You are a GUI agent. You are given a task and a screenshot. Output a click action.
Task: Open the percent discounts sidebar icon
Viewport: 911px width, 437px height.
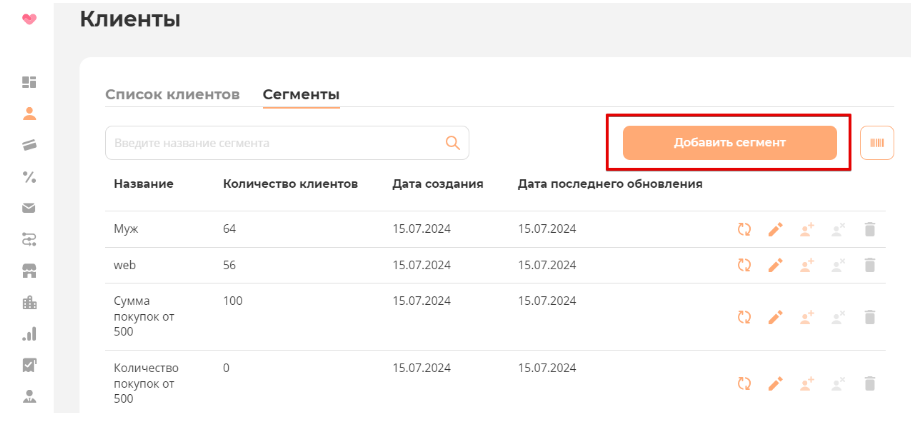29,177
